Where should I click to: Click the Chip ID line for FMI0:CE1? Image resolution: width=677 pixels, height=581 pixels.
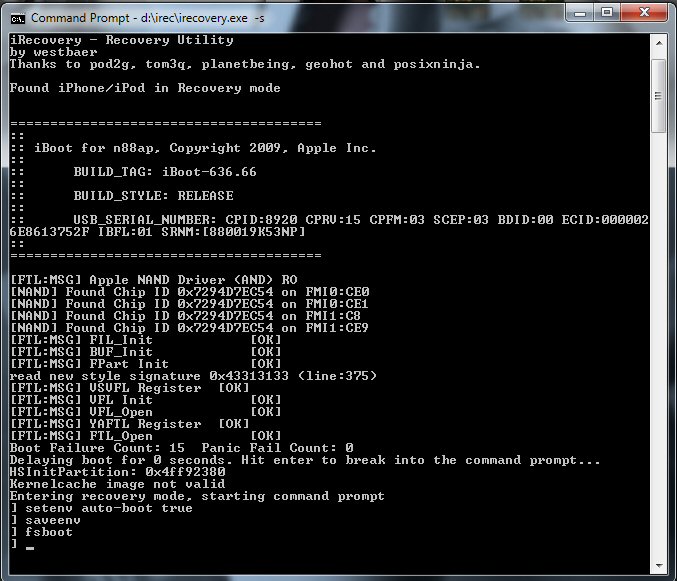(x=190, y=304)
